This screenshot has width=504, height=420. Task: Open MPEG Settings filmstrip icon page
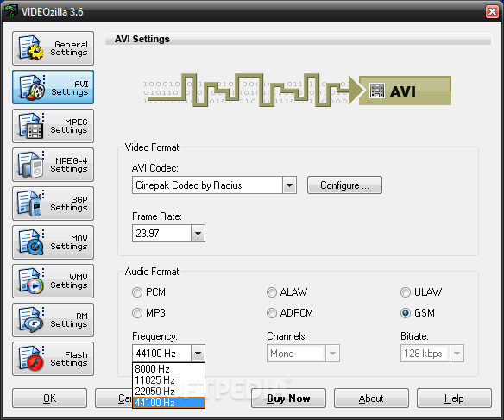pyautogui.click(x=53, y=126)
